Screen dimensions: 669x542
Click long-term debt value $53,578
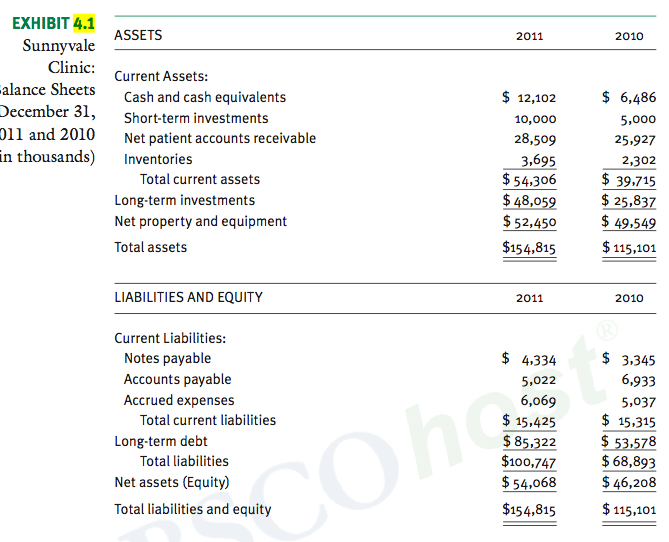tap(629, 441)
